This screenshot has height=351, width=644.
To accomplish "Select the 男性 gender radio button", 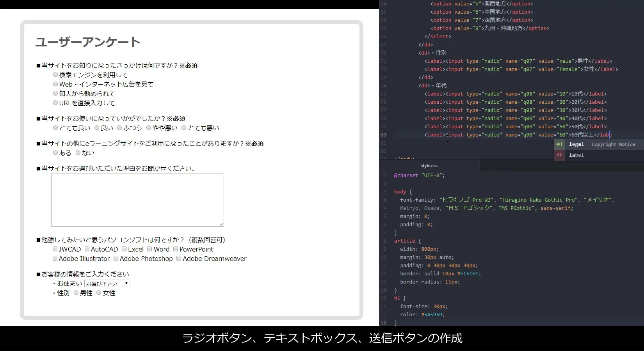I will 76,292.
